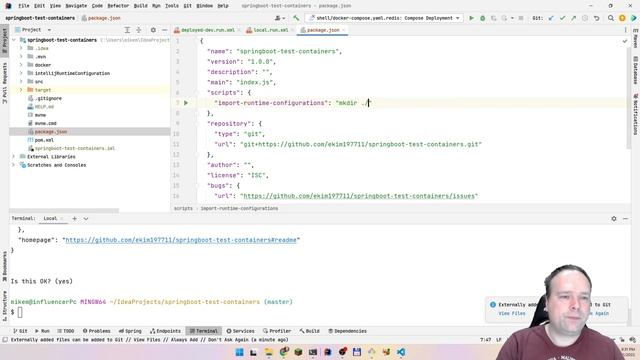Expand External Libraries node
640x360 pixels.
(13, 156)
